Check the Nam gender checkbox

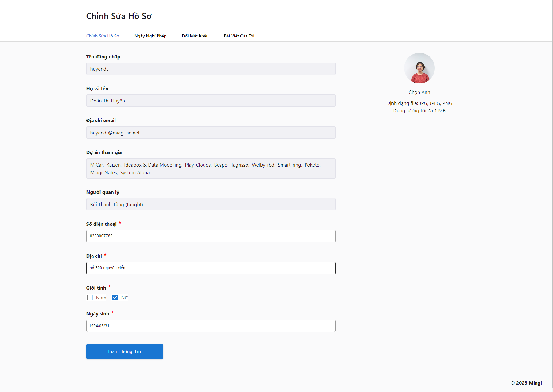point(90,298)
